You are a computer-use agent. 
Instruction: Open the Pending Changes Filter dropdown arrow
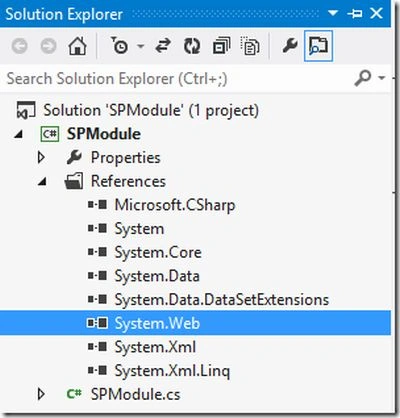pyautogui.click(x=141, y=46)
